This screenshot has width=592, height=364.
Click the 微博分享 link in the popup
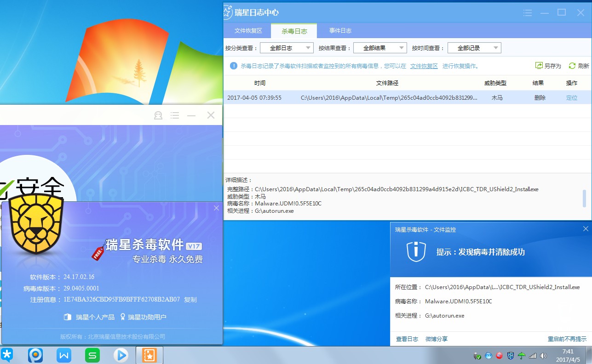coord(437,339)
